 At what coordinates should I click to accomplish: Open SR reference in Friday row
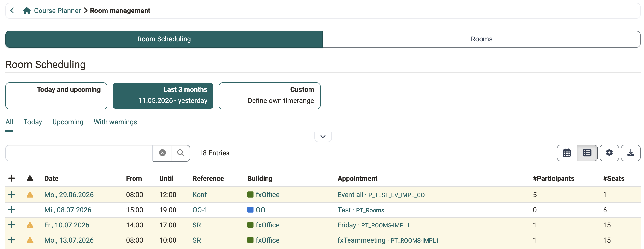click(197, 225)
